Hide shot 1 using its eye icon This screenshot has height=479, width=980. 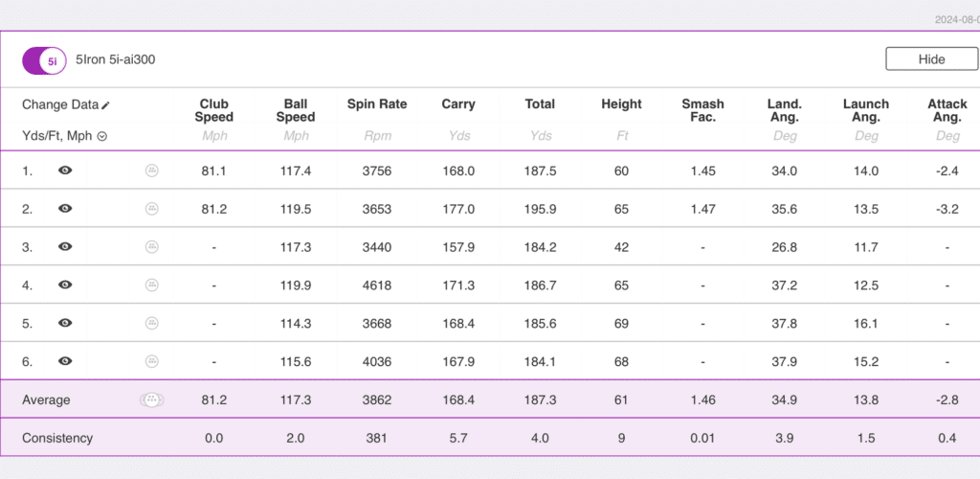[65, 171]
